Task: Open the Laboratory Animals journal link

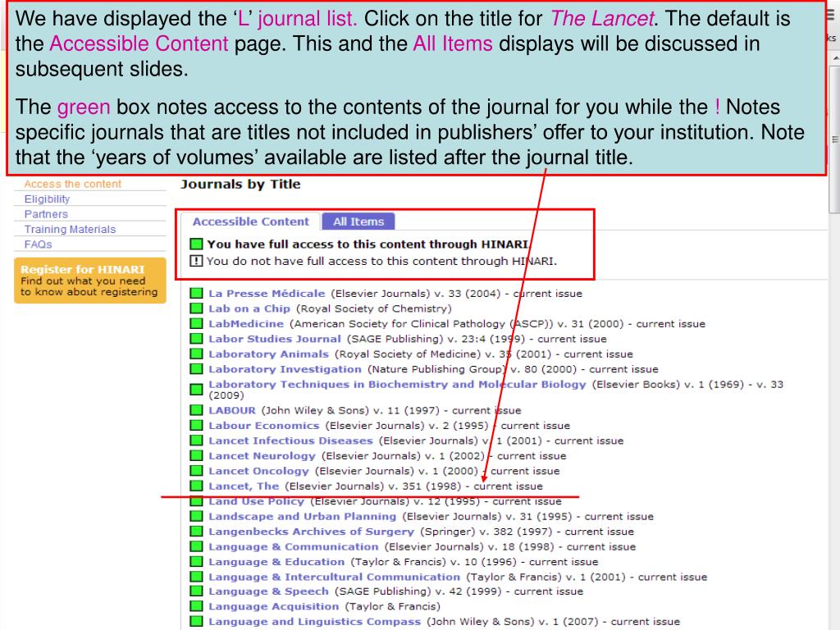Action: [268, 354]
